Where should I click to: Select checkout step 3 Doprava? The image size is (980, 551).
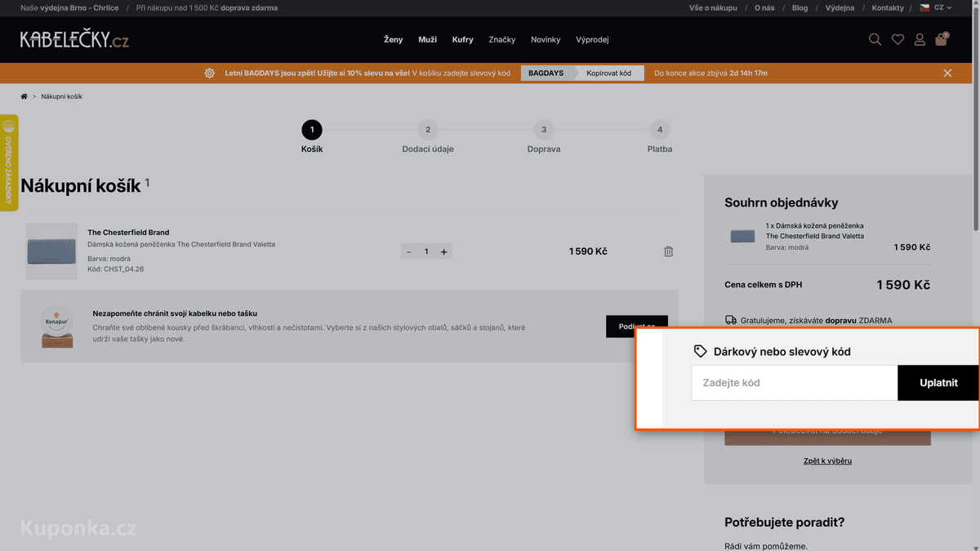(x=544, y=137)
